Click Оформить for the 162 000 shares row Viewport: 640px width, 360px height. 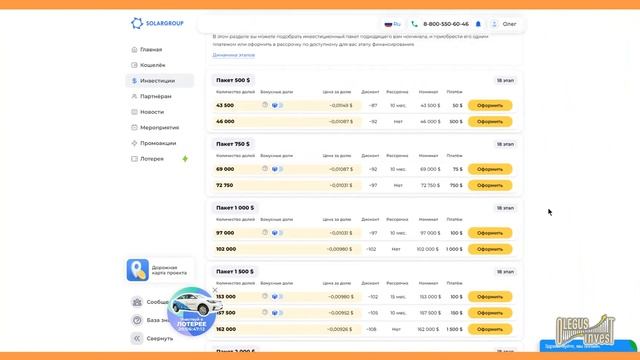pyautogui.click(x=490, y=329)
